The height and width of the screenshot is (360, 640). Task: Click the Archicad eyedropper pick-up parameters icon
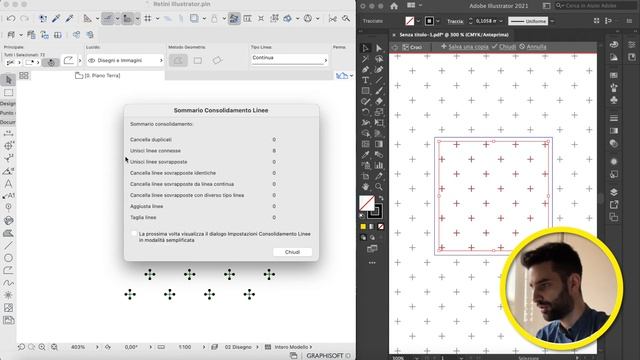tap(56, 18)
